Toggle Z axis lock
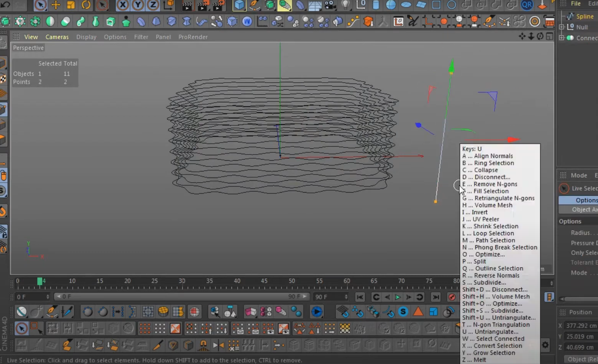 coord(153,5)
